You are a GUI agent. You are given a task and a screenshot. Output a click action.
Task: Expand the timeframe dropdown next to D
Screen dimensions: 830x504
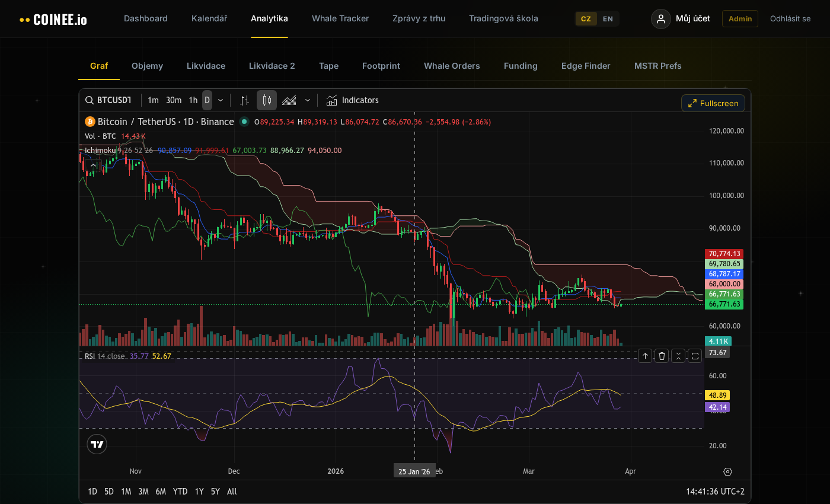[220, 100]
